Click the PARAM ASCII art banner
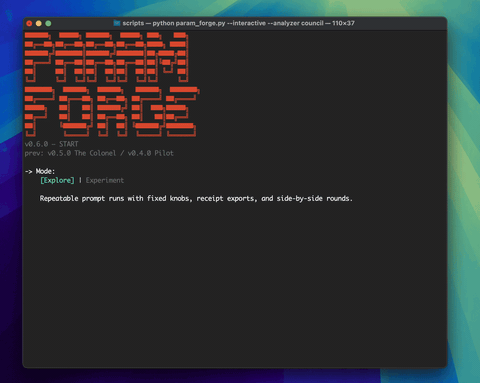This screenshot has width=480, height=383. 107,57
